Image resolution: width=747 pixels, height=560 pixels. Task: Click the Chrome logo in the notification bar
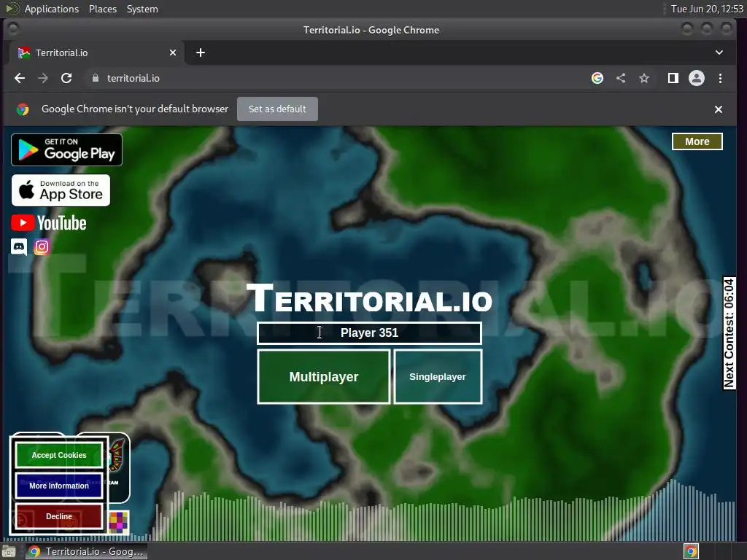(23, 109)
